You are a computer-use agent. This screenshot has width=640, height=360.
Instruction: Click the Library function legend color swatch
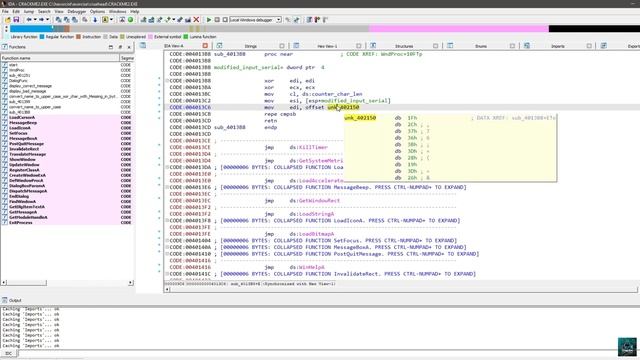tap(7, 37)
